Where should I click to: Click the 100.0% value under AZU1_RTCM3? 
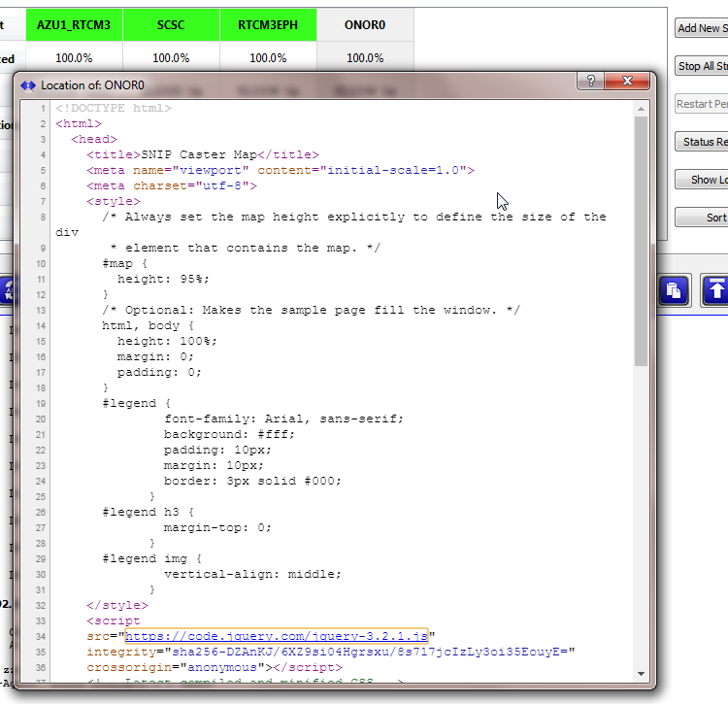(x=75, y=58)
